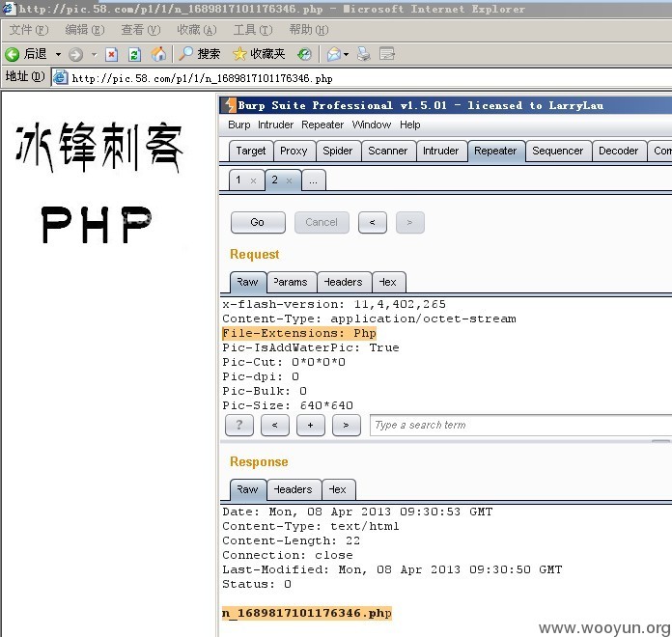Open the Back history dropdown arrow

(x=58, y=54)
